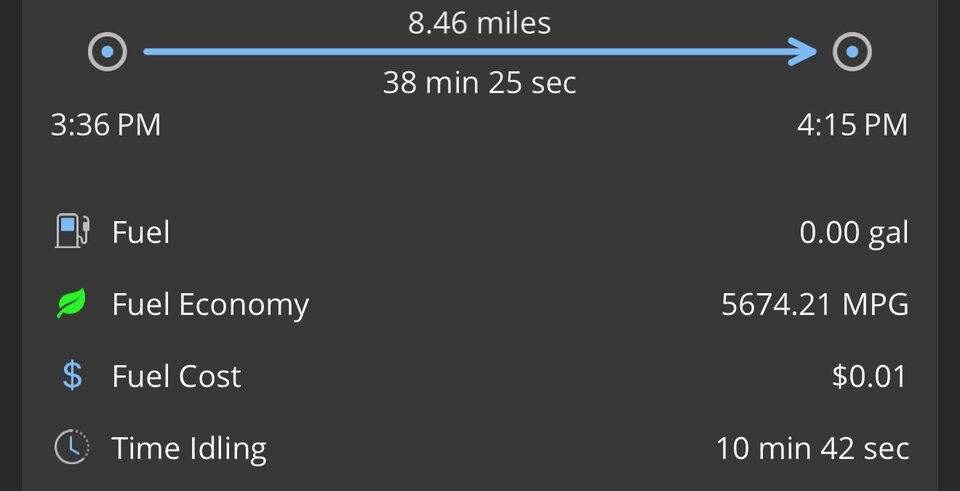Tap the trip start point marker icon
Image resolution: width=960 pixels, height=491 pixels.
tap(107, 51)
